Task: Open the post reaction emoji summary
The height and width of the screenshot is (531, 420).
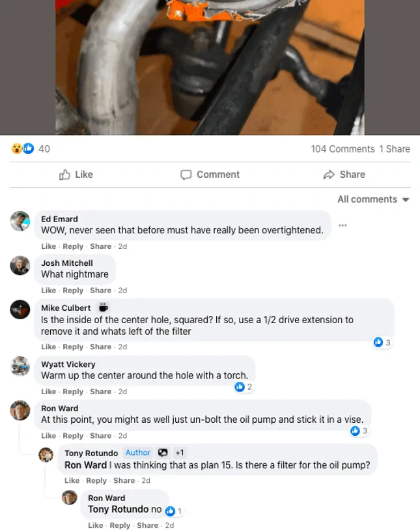Action: [x=23, y=149]
